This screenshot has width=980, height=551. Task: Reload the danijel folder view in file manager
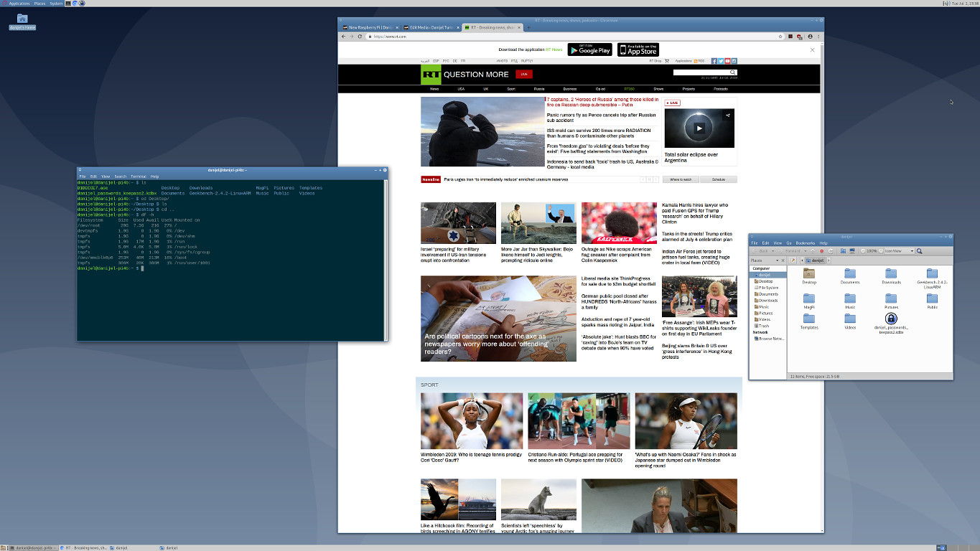click(x=831, y=251)
